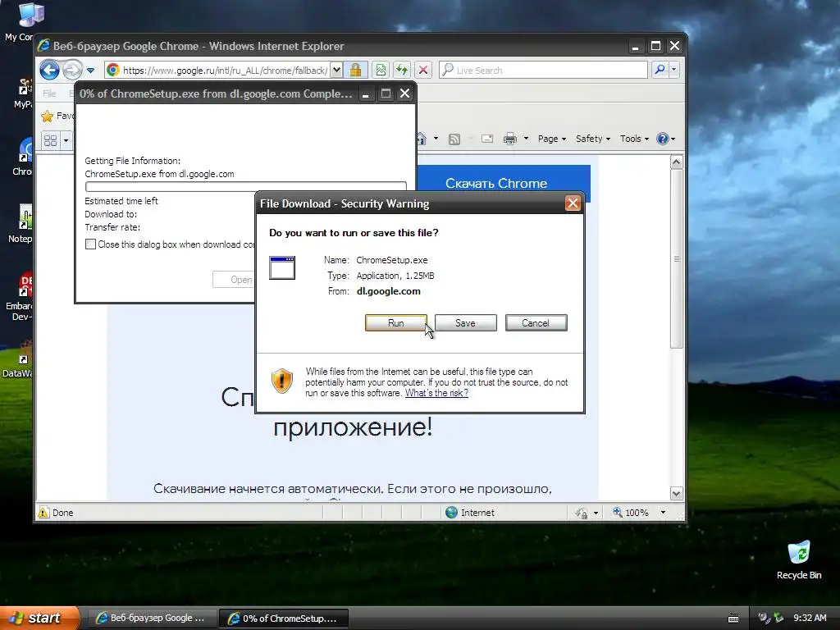Click scrollbar down arrow in IE
Image resolution: width=840 pixels, height=630 pixels.
[x=676, y=493]
